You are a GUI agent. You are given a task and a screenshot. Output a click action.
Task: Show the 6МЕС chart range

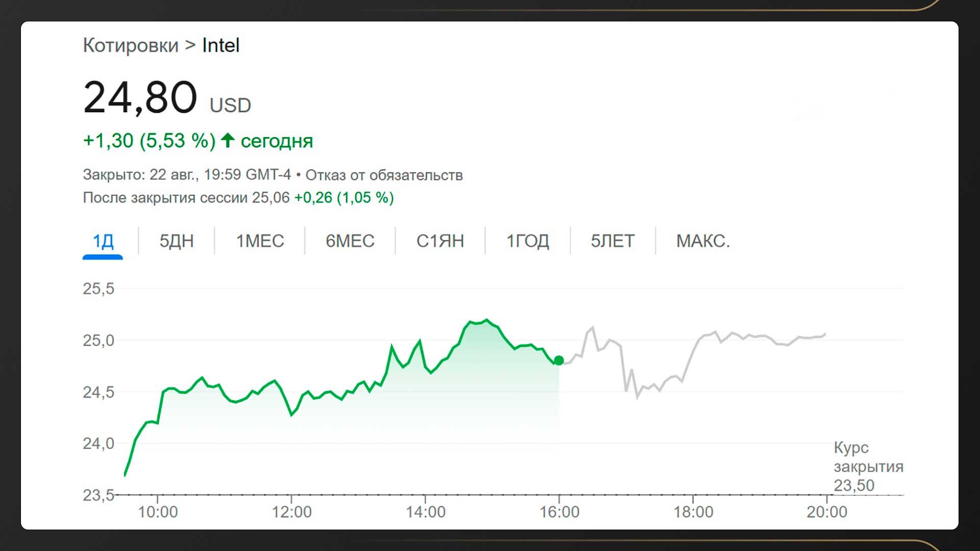(350, 241)
